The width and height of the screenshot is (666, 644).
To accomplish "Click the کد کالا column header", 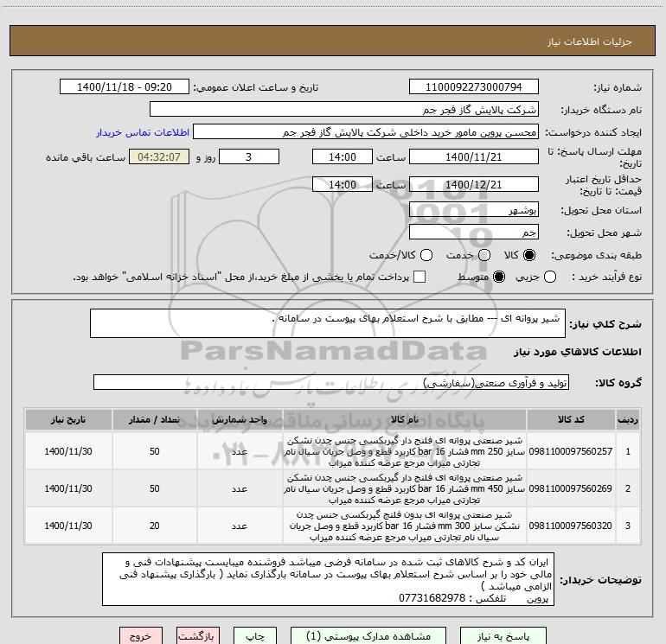I will tap(571, 419).
